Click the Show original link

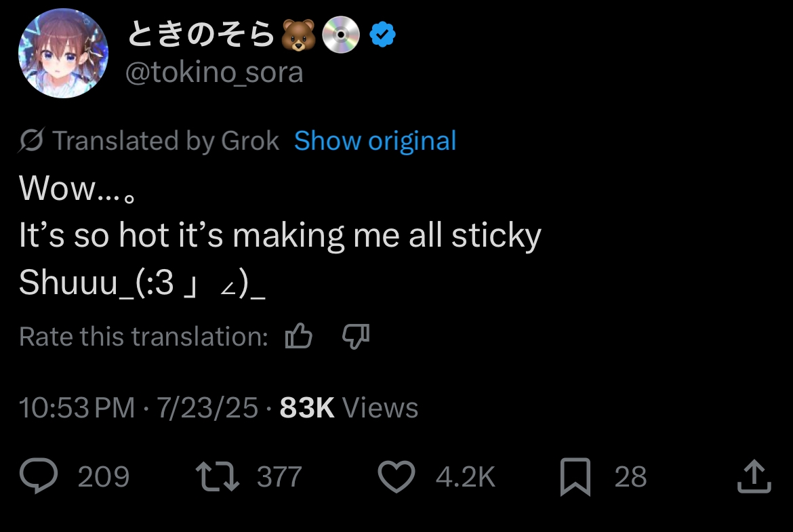[375, 141]
